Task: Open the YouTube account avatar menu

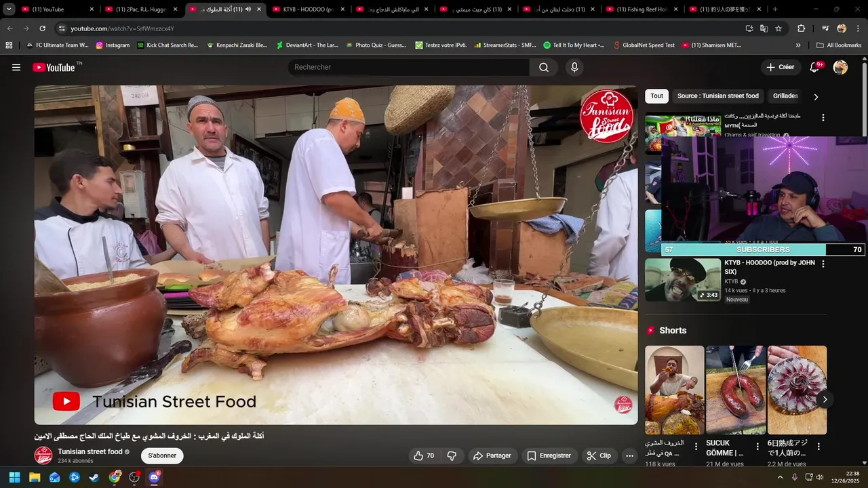Action: coord(840,67)
